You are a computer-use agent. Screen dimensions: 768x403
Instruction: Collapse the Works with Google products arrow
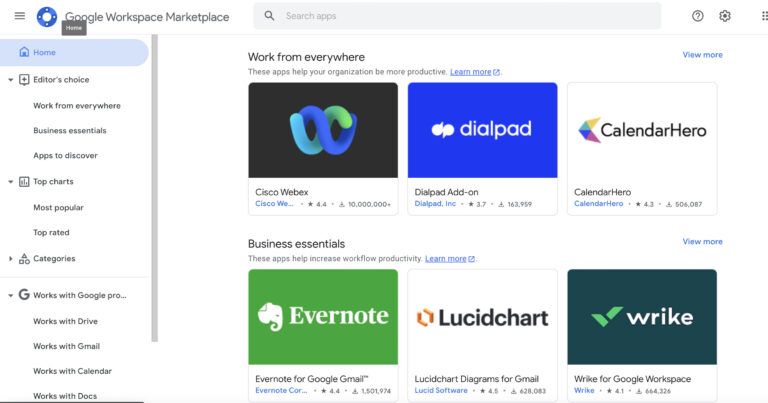(10, 295)
